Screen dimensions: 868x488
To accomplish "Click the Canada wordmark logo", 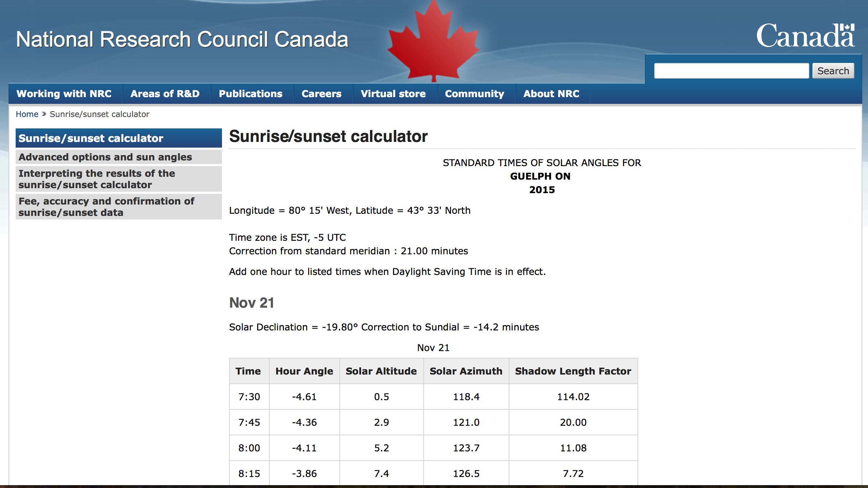I will pos(805,36).
